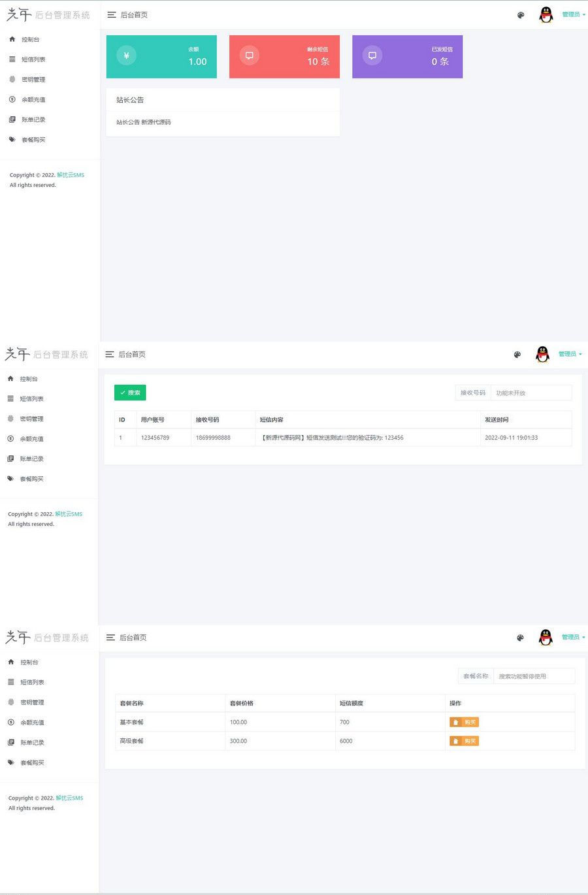Collapse the sidebar via hamburger icon on the package page

tap(110, 638)
